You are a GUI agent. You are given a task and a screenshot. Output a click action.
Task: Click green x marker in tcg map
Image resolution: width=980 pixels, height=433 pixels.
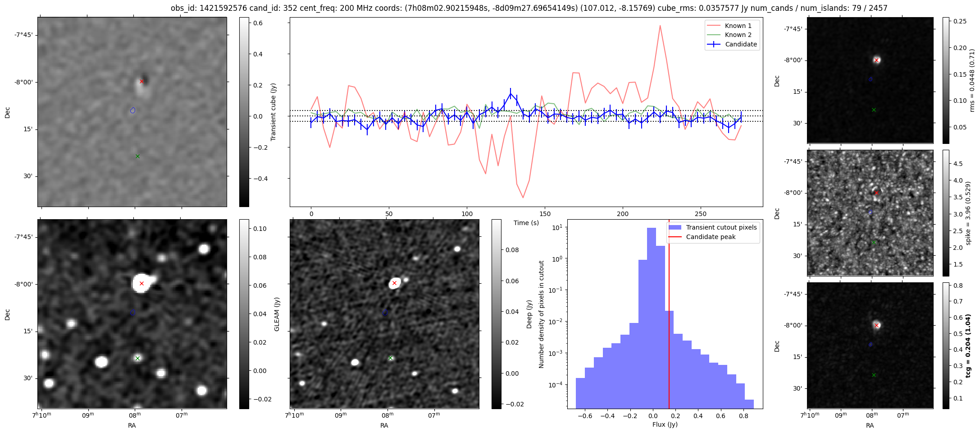click(874, 375)
